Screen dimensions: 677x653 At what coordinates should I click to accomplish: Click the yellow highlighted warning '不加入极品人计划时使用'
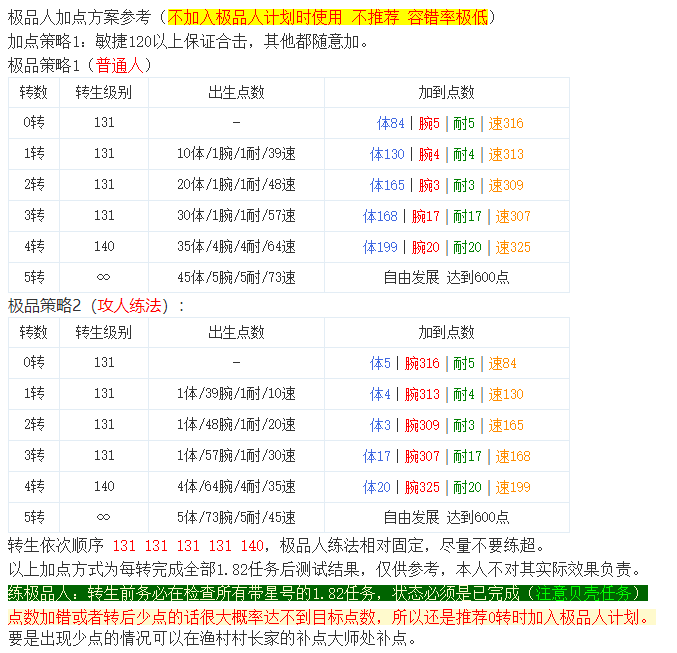(255, 17)
